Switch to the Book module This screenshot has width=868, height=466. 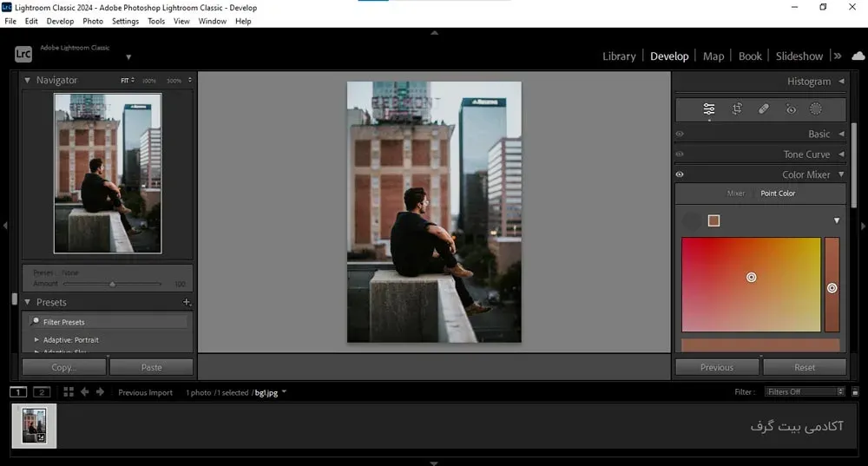click(x=750, y=56)
